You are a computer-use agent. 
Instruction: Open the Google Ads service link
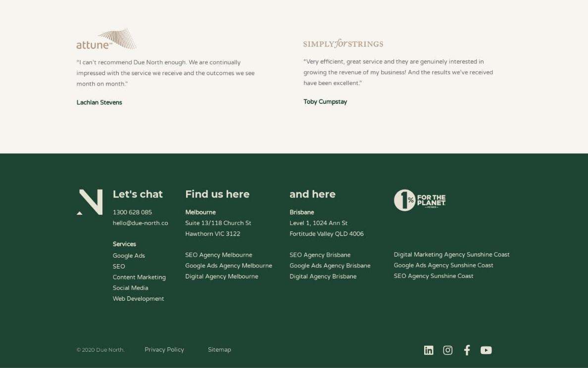click(x=129, y=256)
